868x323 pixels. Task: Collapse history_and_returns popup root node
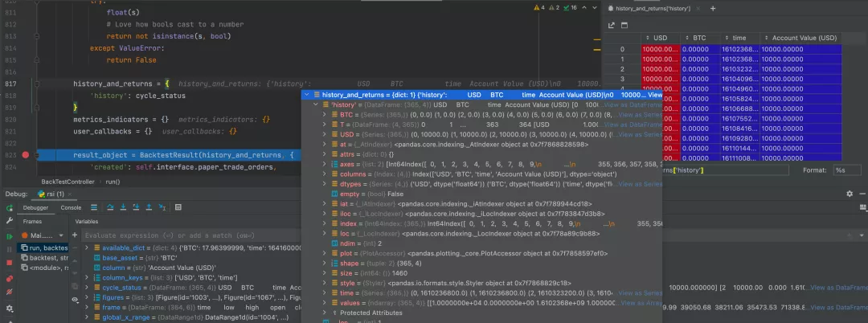coord(308,95)
